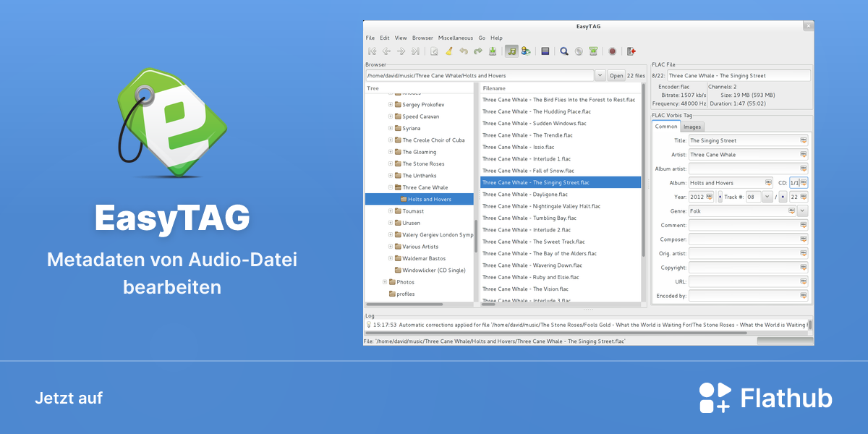
Task: Select file 'Three Cane Whale - Fall of Snow.flac'
Action: point(561,171)
